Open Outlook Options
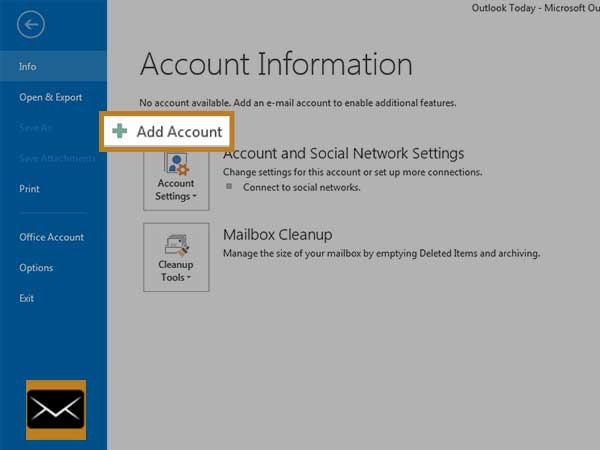The image size is (600, 450). 36,267
